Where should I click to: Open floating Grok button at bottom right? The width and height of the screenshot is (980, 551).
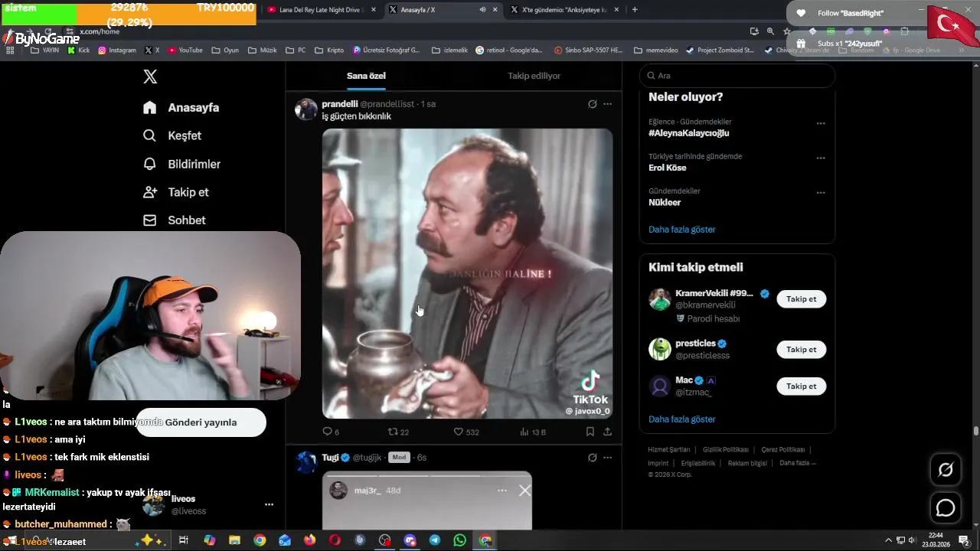tap(946, 470)
